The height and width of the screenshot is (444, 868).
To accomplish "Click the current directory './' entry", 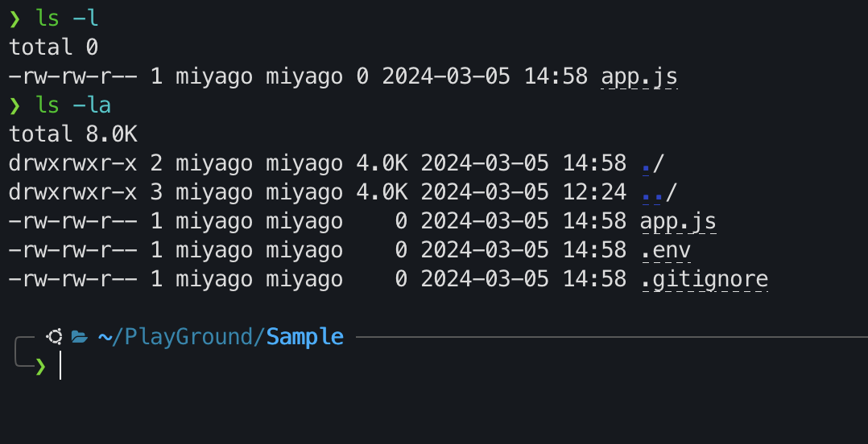I will click(x=652, y=162).
